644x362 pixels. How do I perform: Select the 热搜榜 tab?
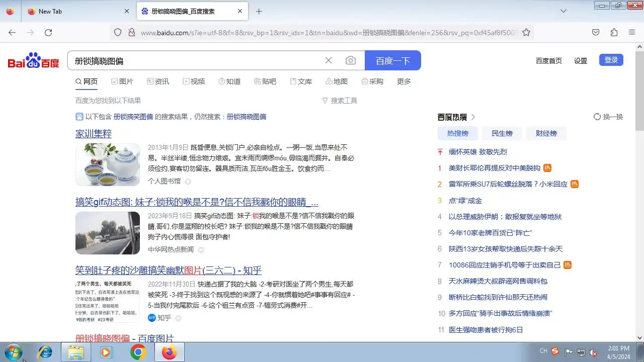tap(458, 133)
